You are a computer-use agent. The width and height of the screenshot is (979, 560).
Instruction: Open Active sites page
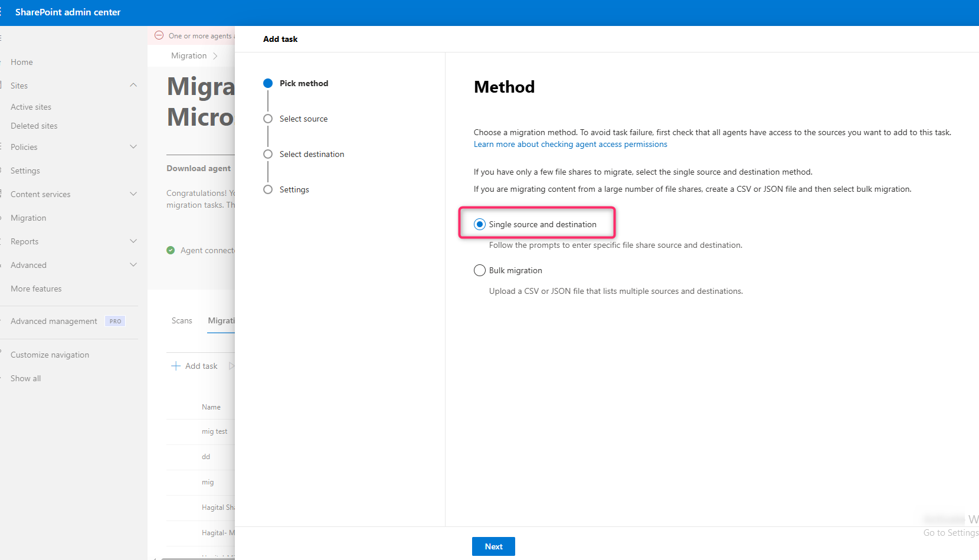31,107
